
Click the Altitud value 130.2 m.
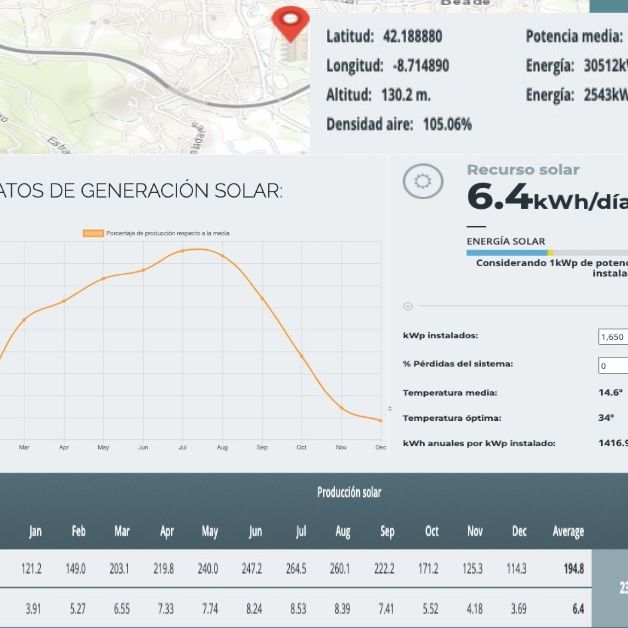coord(406,95)
